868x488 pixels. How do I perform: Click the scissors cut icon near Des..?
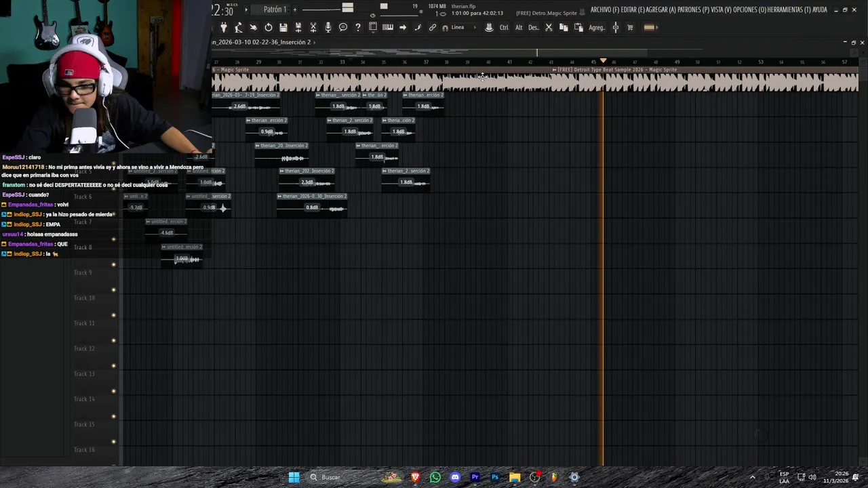point(549,27)
